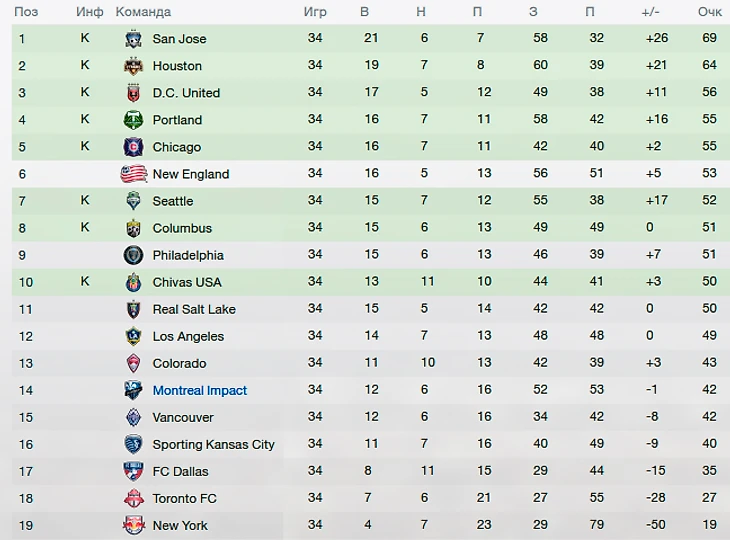Click the Houston team crest icon
The width and height of the screenshot is (730, 540).
point(133,66)
